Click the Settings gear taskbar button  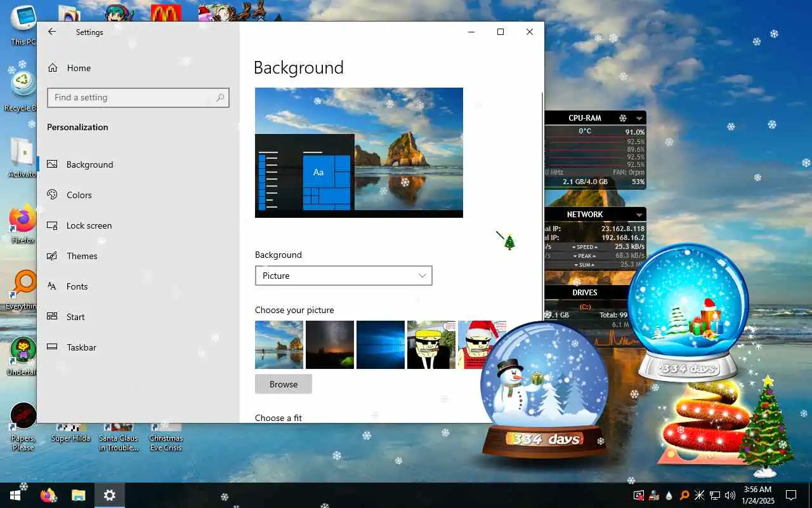(x=110, y=495)
